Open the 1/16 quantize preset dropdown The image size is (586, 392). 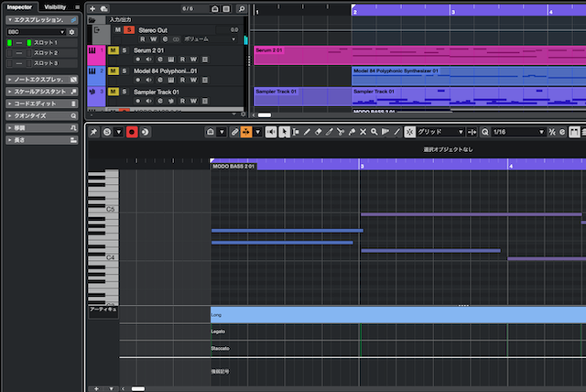(516, 132)
